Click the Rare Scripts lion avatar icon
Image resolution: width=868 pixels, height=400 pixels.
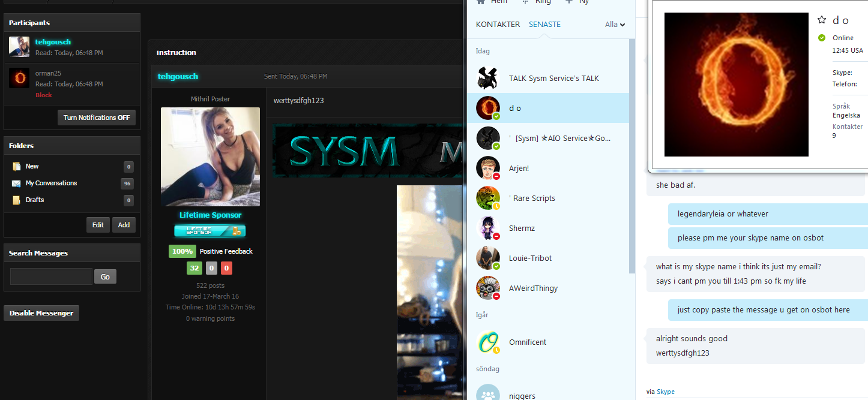(x=488, y=198)
